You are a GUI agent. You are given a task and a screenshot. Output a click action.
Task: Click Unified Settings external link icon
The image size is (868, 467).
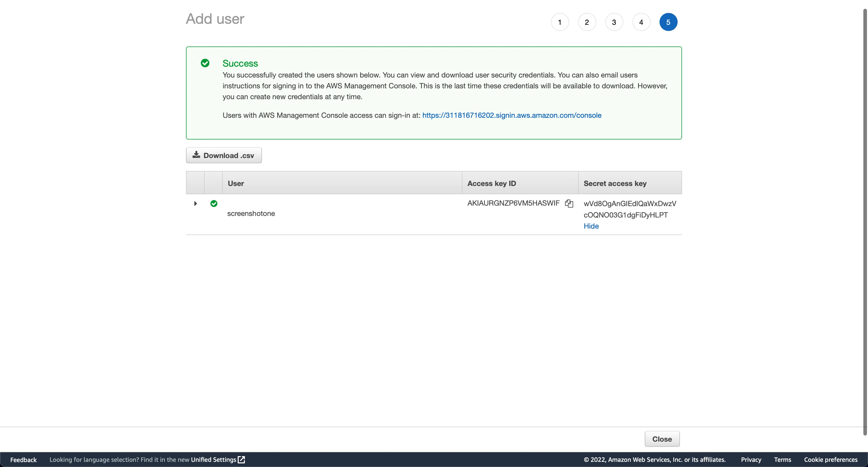point(241,460)
